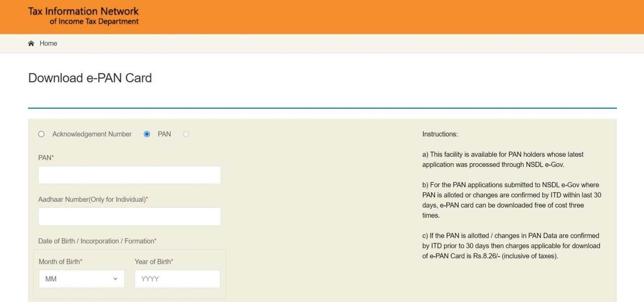644x302 pixels.
Task: Click the chevron on the month selector
Action: [115, 279]
